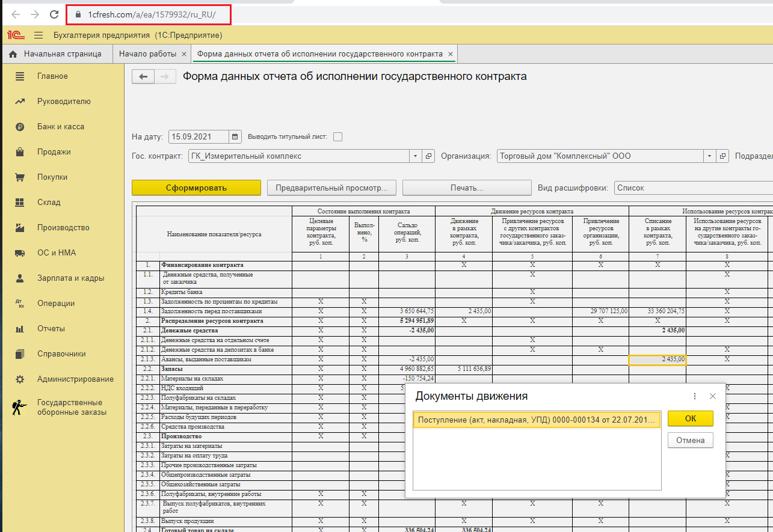The width and height of the screenshot is (773, 532).
Task: Select the Форма данных отчета tab
Action: (x=320, y=54)
